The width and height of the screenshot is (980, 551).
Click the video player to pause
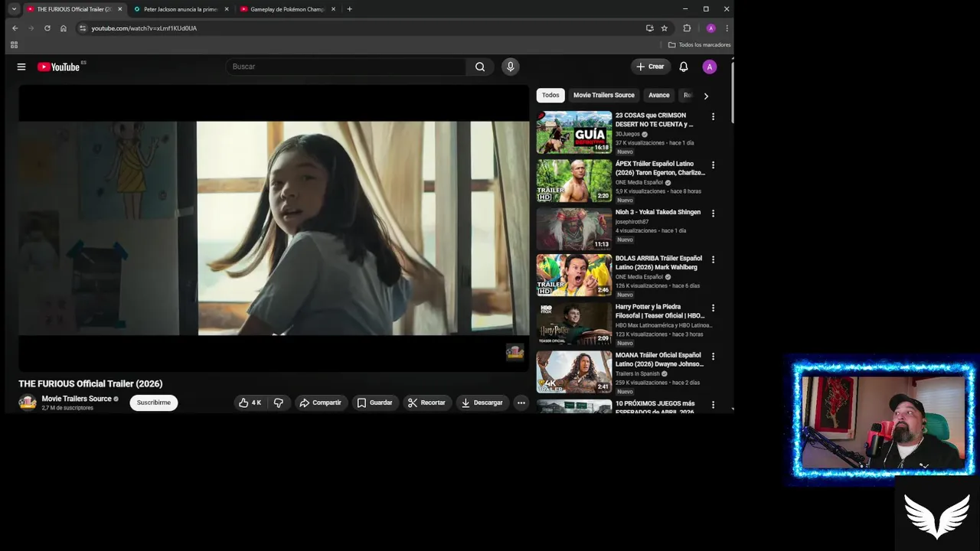[273, 228]
